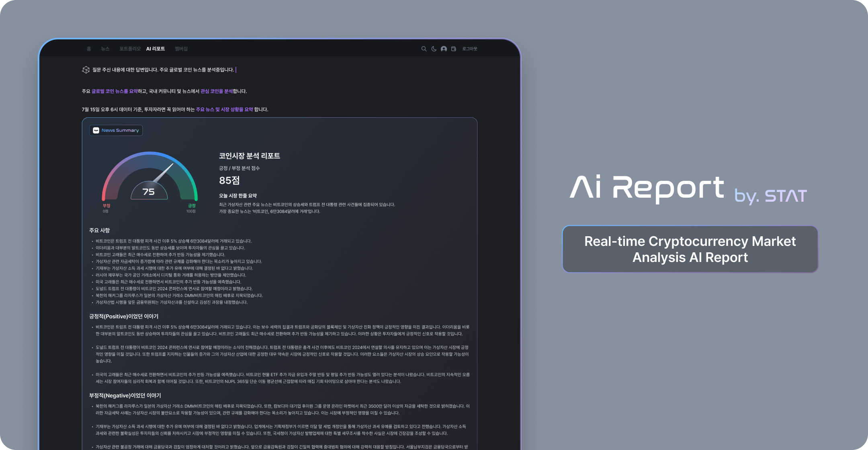868x450 pixels.
Task: Open the wallet icon in the header
Action: tap(454, 49)
